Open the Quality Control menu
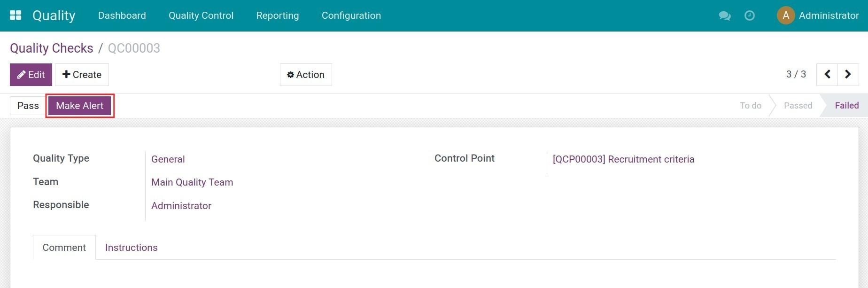 coord(201,16)
